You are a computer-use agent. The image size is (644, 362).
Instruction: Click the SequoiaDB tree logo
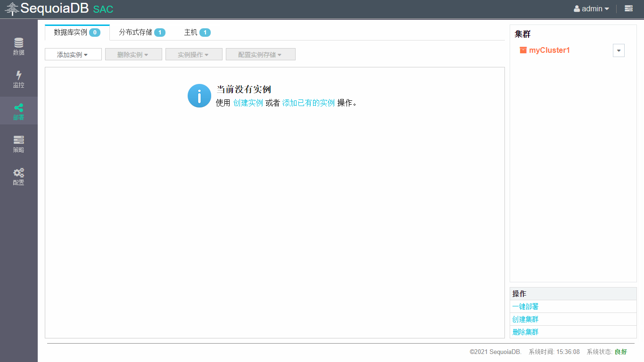[12, 9]
